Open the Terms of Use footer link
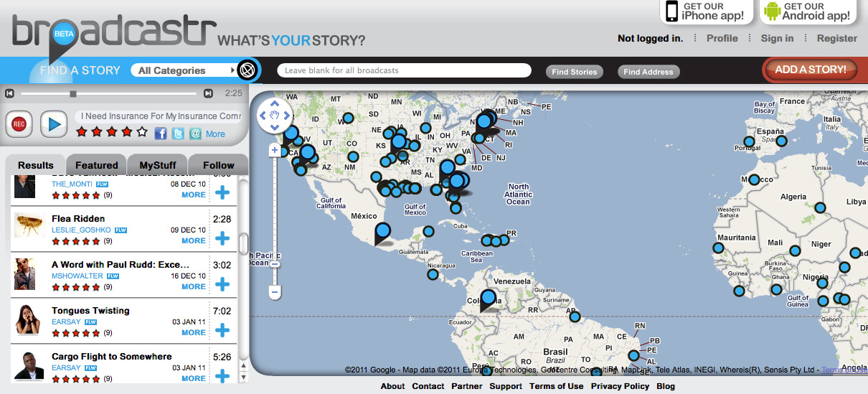Image resolution: width=868 pixels, height=394 pixels. [556, 386]
